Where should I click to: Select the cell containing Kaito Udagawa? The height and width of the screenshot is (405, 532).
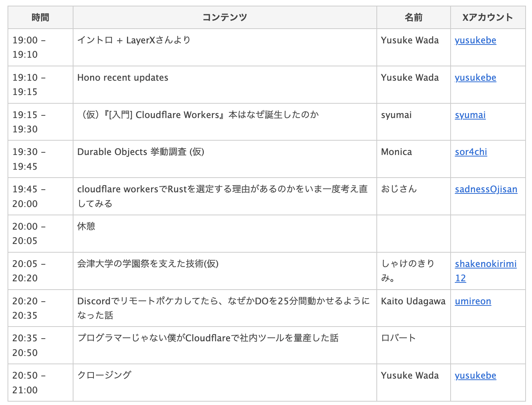413,301
